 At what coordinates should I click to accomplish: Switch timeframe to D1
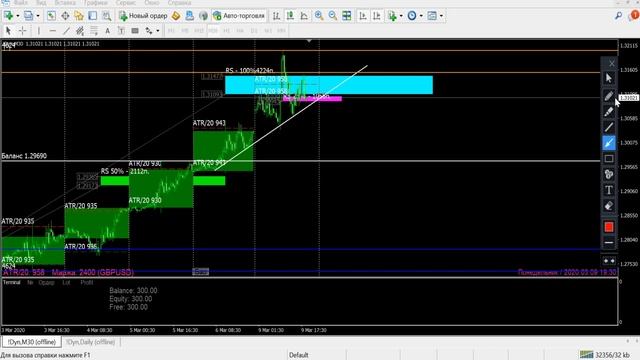tap(254, 31)
